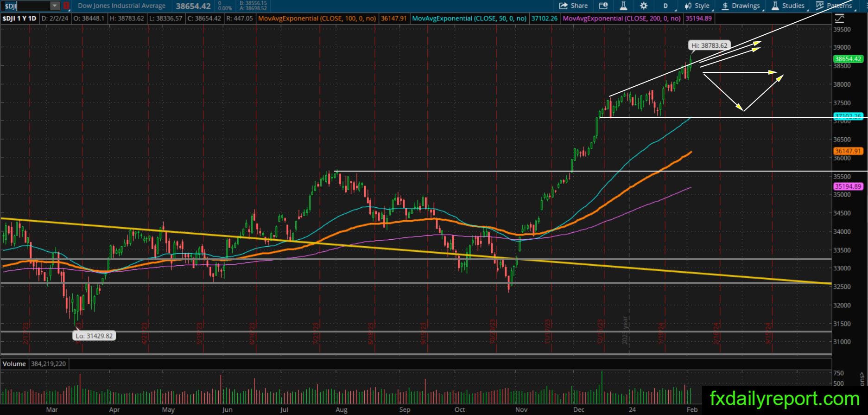
Task: Click the Lo: 31429.82 price bubble
Action: (x=94, y=336)
